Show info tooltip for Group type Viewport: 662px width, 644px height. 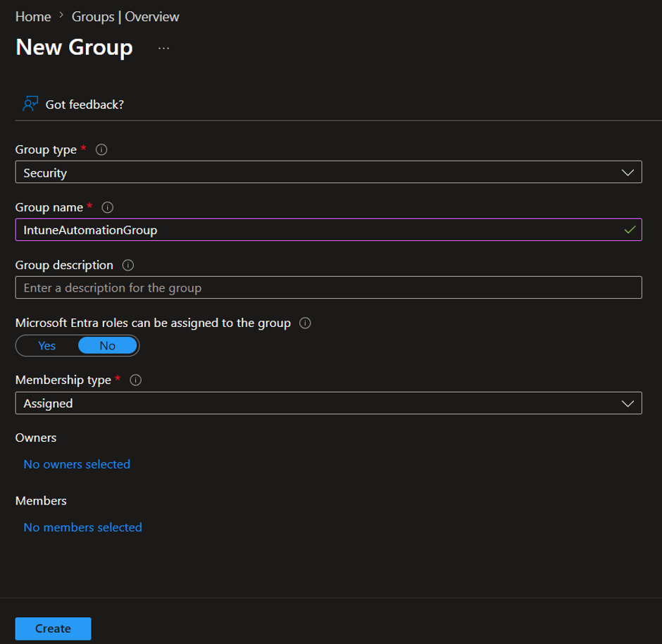click(101, 149)
